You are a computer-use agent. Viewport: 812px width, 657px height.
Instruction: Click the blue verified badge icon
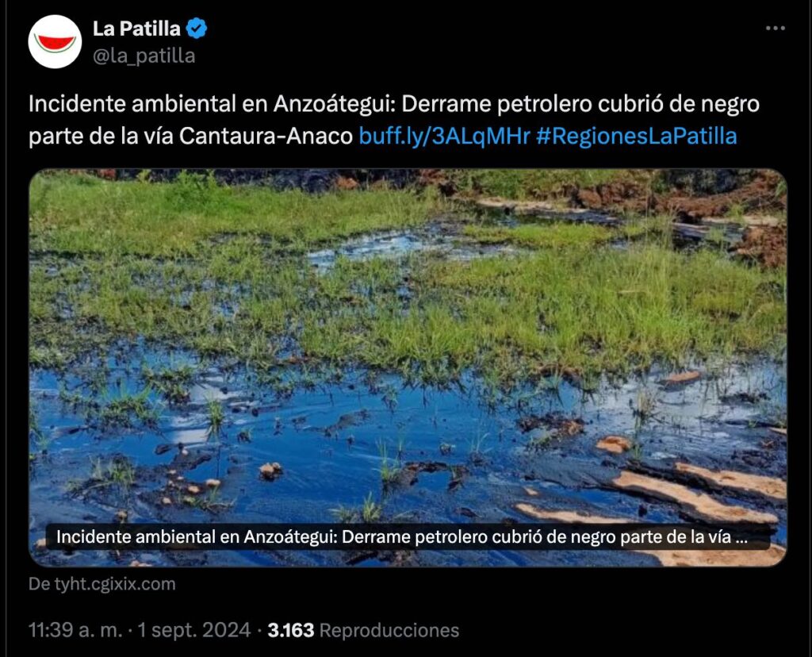pos(197,28)
